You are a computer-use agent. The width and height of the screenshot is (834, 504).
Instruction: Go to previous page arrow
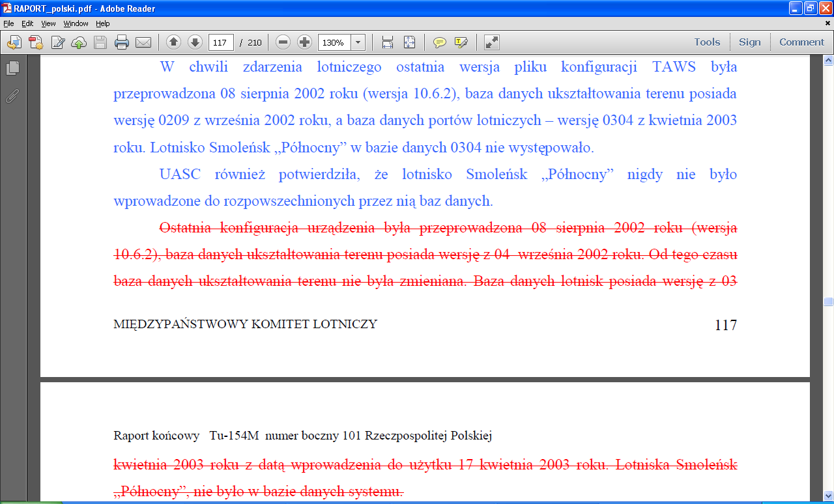point(173,42)
